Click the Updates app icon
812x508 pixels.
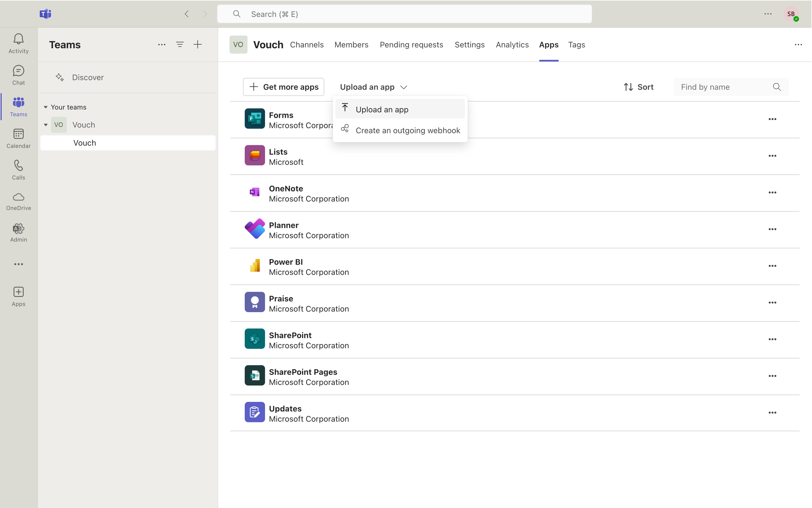(x=255, y=412)
